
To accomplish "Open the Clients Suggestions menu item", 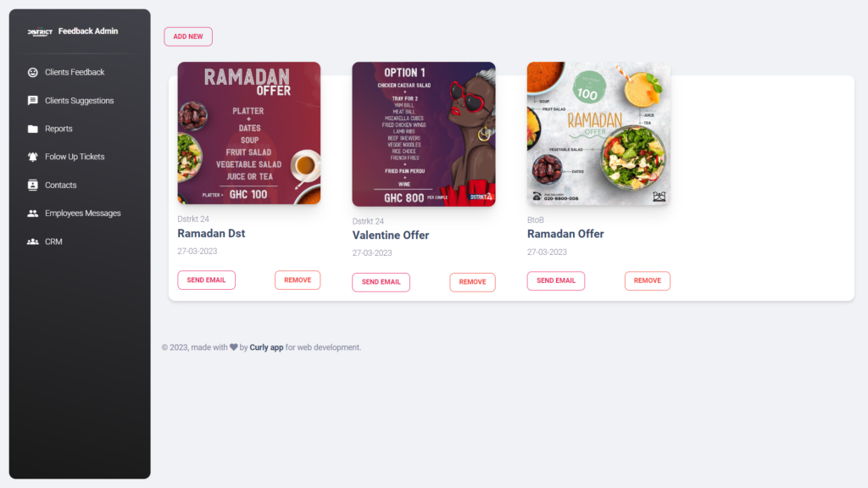I will (x=79, y=101).
